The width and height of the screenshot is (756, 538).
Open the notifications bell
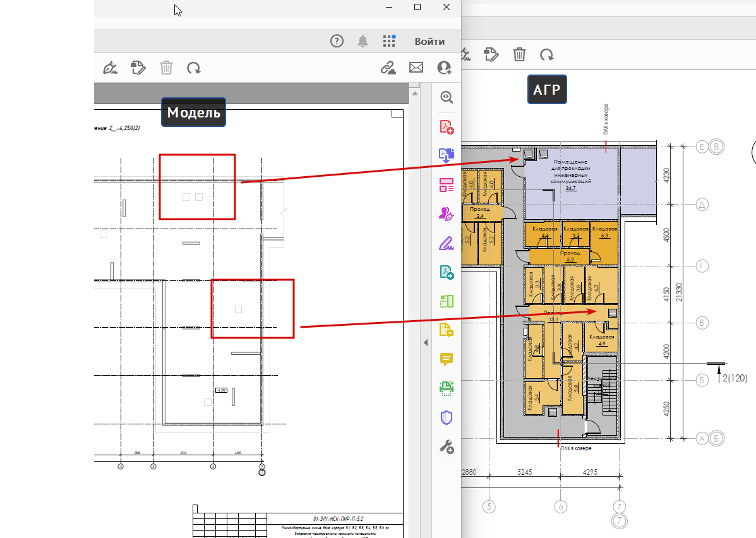click(363, 41)
